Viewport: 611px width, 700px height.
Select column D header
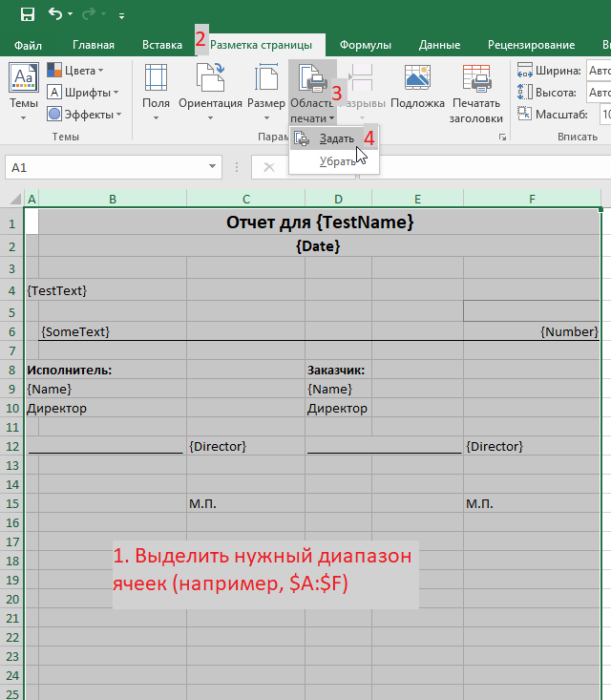[338, 199]
